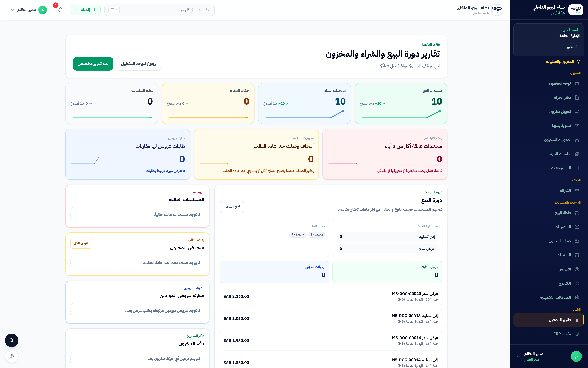Viewport: 588px width, 368px height.
Task: Open document إذن تسليم M5-DOC-00014
Action: coord(331,361)
